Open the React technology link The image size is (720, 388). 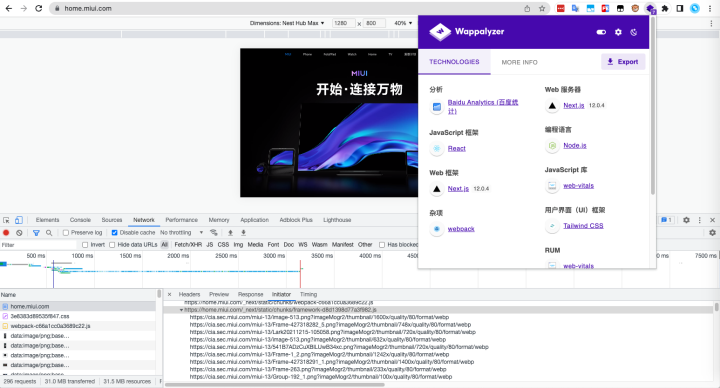tap(456, 148)
